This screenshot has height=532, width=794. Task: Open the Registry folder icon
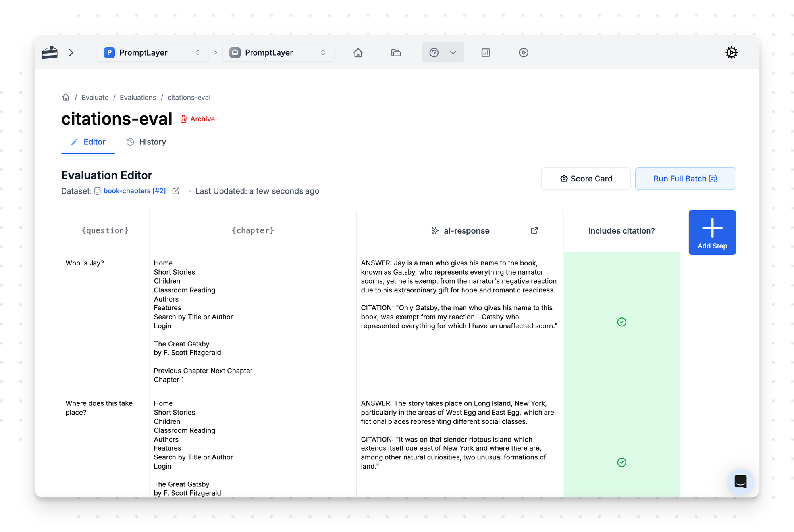[396, 52]
